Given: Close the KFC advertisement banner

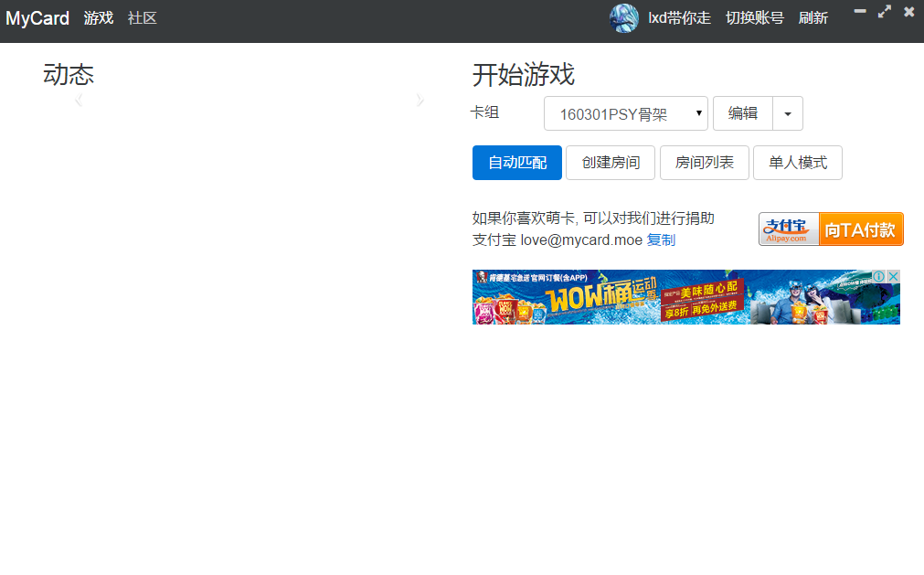Looking at the screenshot, I should 894,277.
